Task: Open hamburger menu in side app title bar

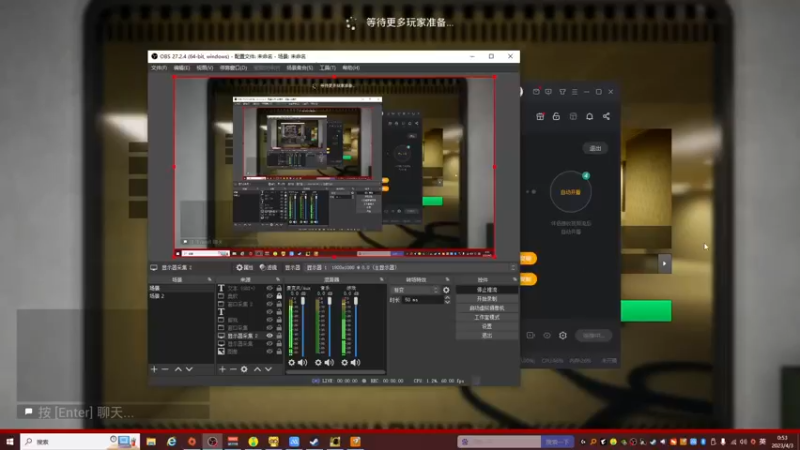Action: tap(574, 92)
